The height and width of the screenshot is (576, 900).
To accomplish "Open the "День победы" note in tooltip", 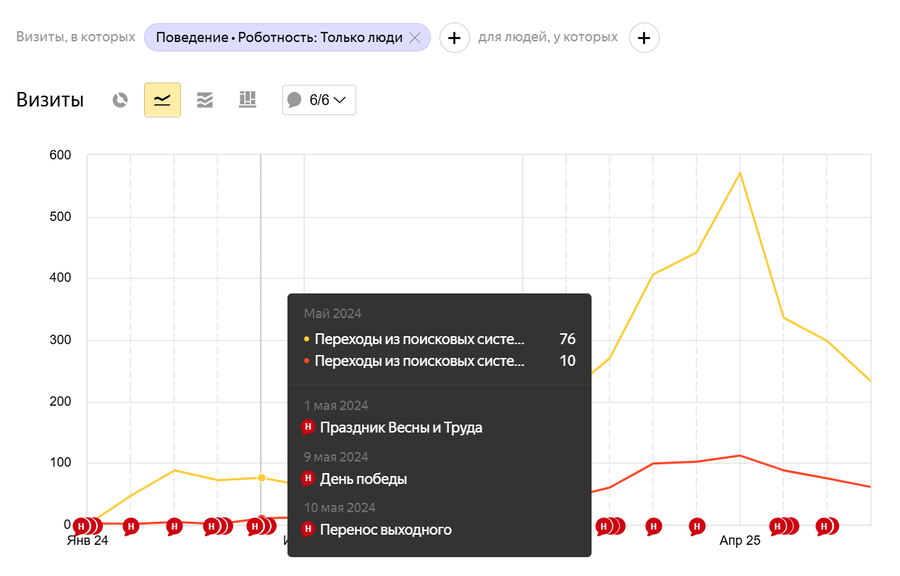I will point(363,479).
